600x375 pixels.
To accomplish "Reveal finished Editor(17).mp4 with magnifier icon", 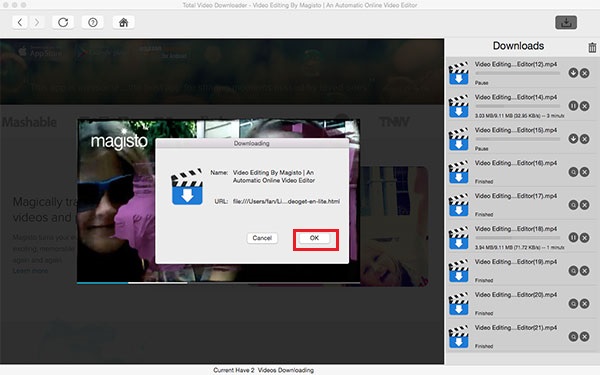I will click(x=573, y=205).
